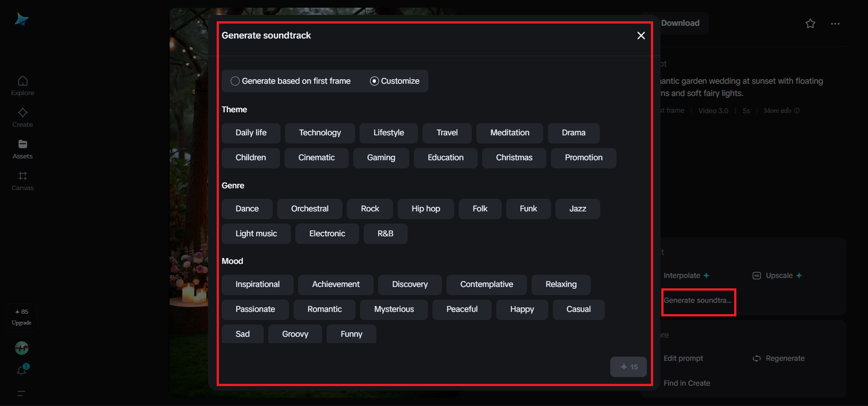Go to the Create section

[x=22, y=117]
